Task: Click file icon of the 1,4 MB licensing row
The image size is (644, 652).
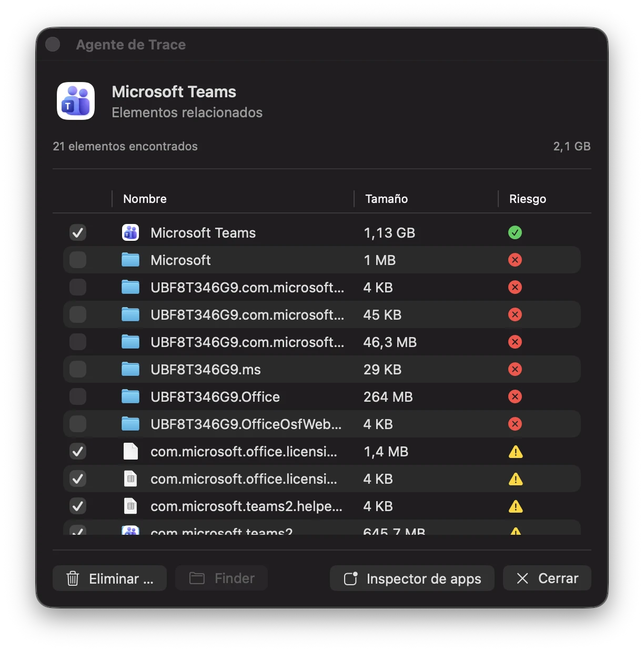Action: 130,451
